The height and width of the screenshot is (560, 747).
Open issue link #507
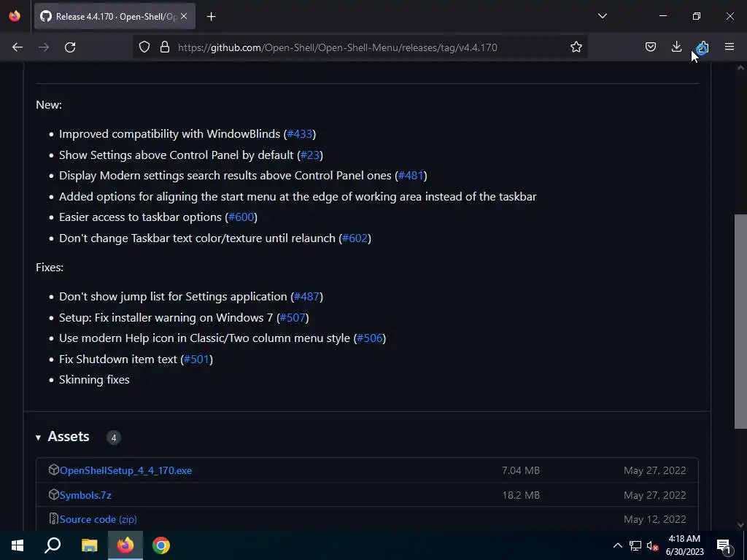coord(293,317)
